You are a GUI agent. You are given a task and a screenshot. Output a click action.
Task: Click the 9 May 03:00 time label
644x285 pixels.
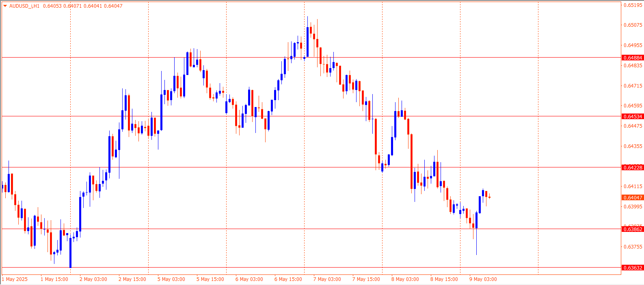click(x=483, y=279)
